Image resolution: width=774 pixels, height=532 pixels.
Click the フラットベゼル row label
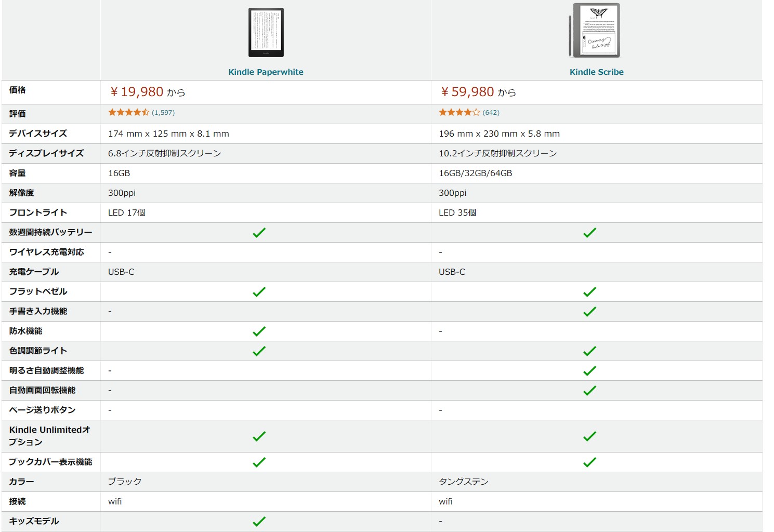pyautogui.click(x=38, y=291)
